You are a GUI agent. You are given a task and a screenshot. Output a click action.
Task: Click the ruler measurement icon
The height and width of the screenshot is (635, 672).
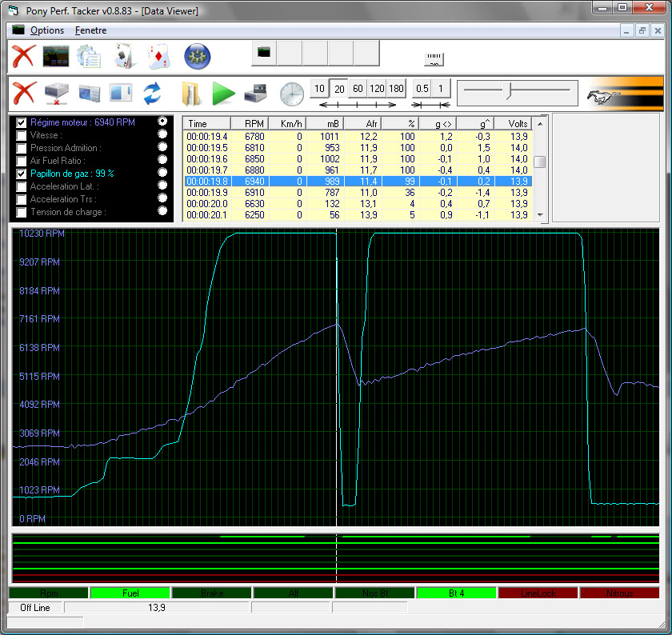pos(434,58)
